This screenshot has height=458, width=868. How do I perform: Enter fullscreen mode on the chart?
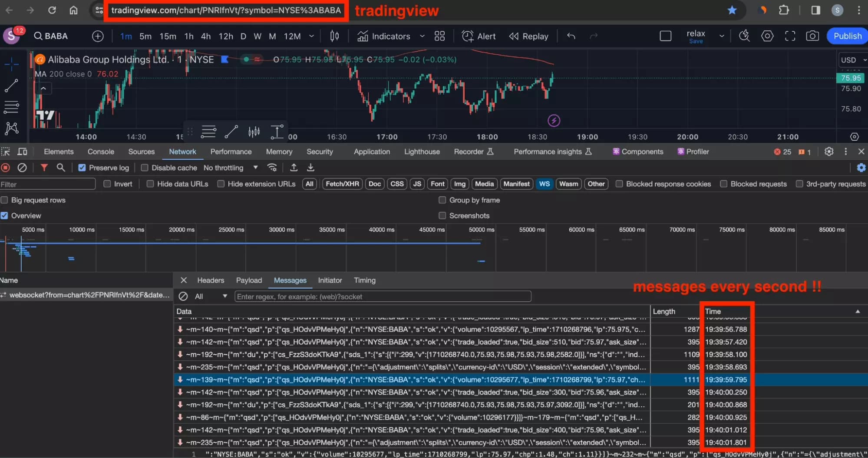790,36
